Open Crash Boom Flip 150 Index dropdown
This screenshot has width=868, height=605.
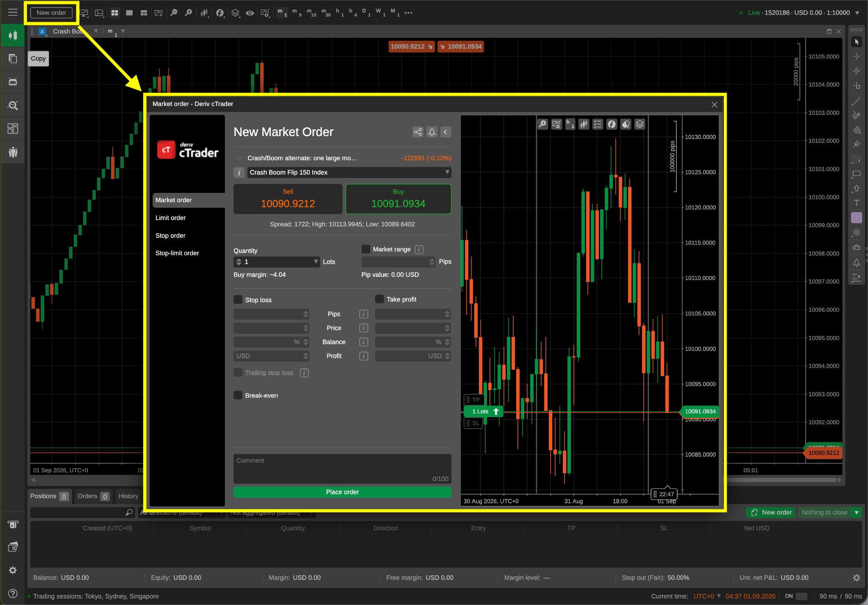349,172
